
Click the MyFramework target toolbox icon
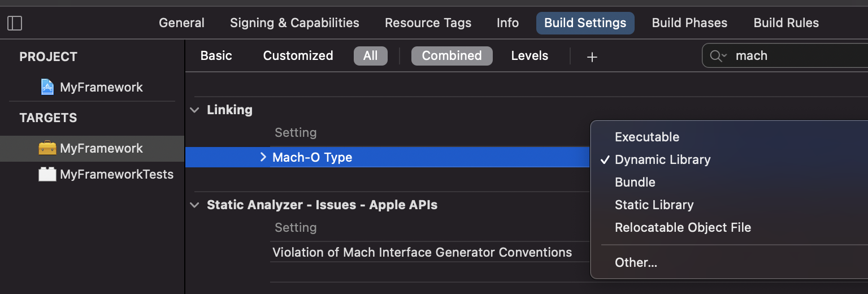pyautogui.click(x=47, y=148)
